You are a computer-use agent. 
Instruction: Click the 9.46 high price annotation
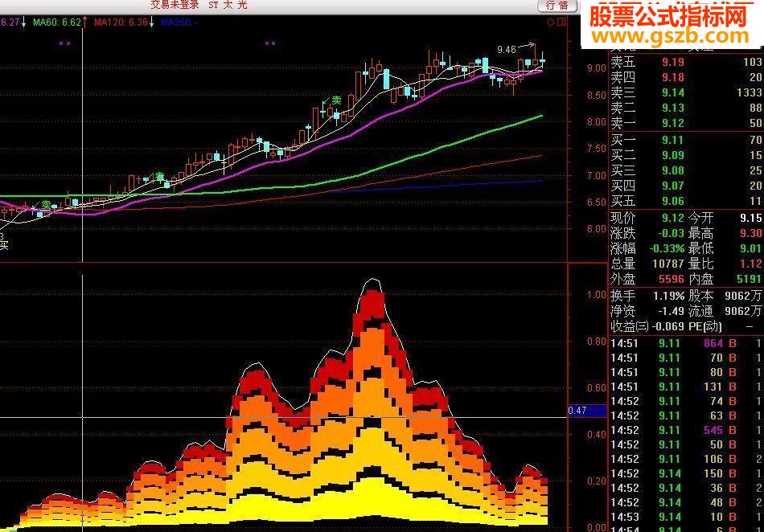click(506, 50)
